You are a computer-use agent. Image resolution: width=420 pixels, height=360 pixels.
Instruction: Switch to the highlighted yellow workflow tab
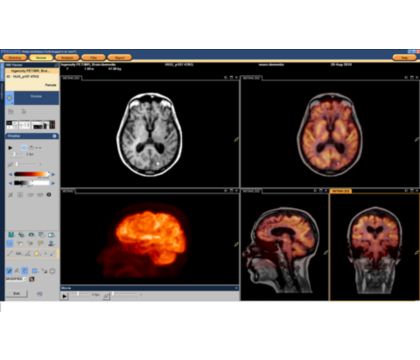pyautogui.click(x=41, y=58)
